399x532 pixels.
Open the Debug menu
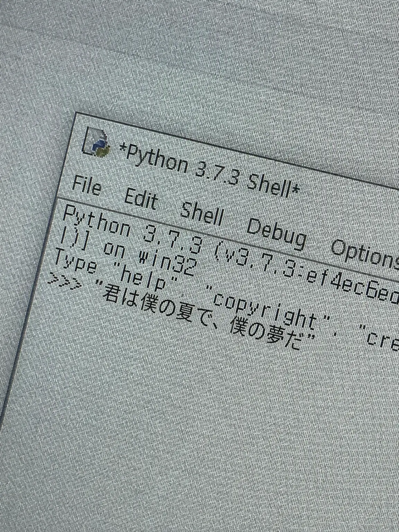coord(276,233)
